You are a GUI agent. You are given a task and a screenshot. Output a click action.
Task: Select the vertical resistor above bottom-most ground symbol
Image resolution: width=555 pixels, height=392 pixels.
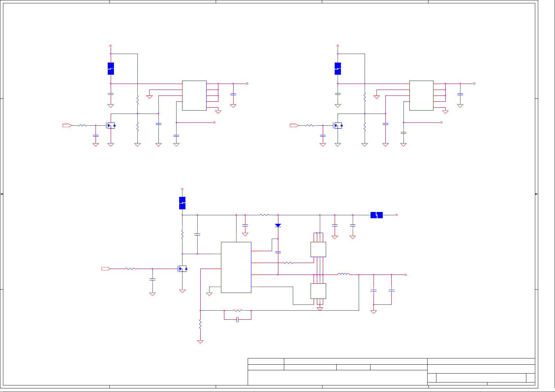[200, 324]
